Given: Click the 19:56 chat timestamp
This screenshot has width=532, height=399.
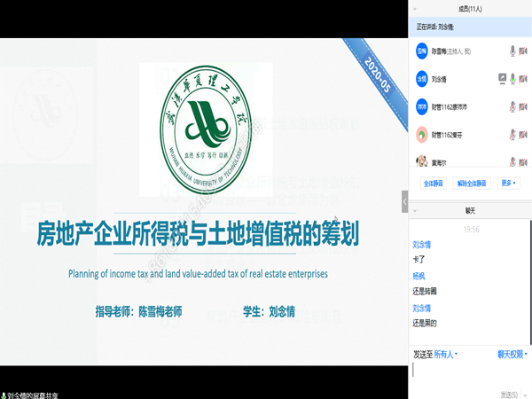Looking at the screenshot, I should (x=471, y=230).
